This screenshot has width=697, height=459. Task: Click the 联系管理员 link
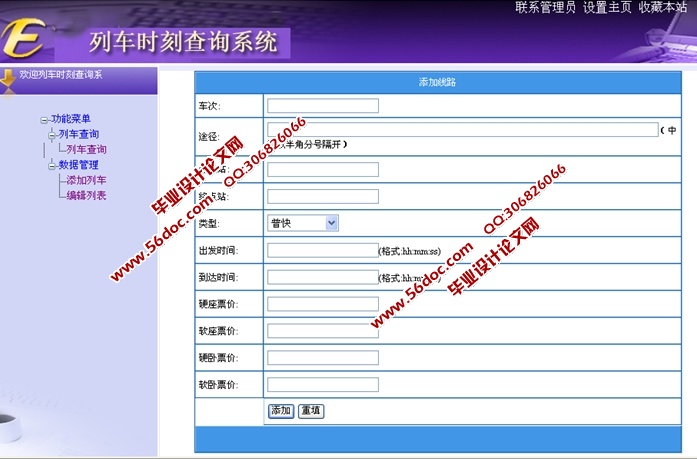545,7
